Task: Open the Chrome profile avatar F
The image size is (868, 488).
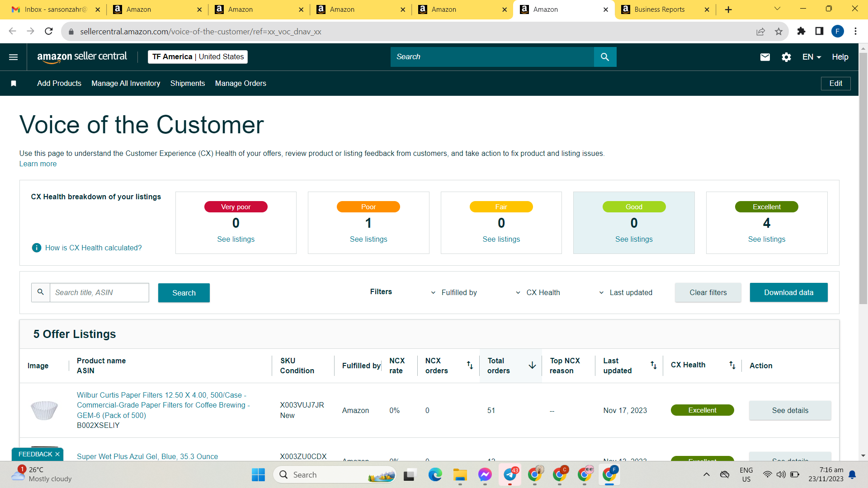Action: 838,31
